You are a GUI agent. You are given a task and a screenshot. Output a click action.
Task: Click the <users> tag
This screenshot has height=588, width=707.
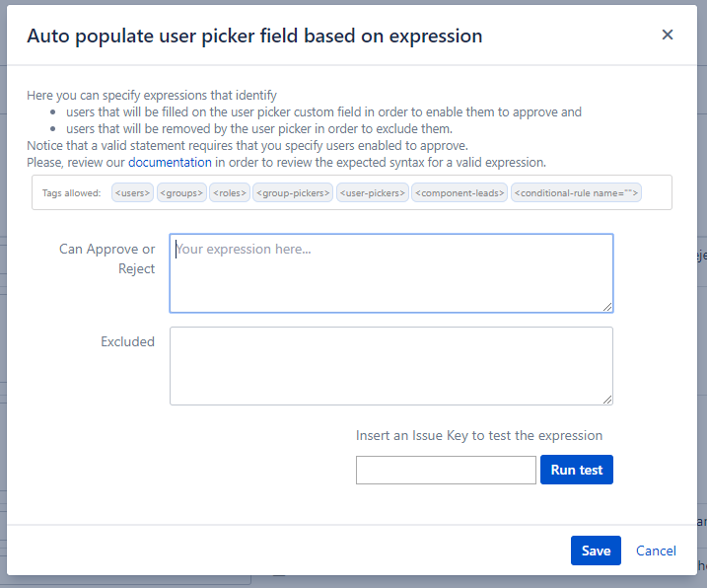click(133, 193)
